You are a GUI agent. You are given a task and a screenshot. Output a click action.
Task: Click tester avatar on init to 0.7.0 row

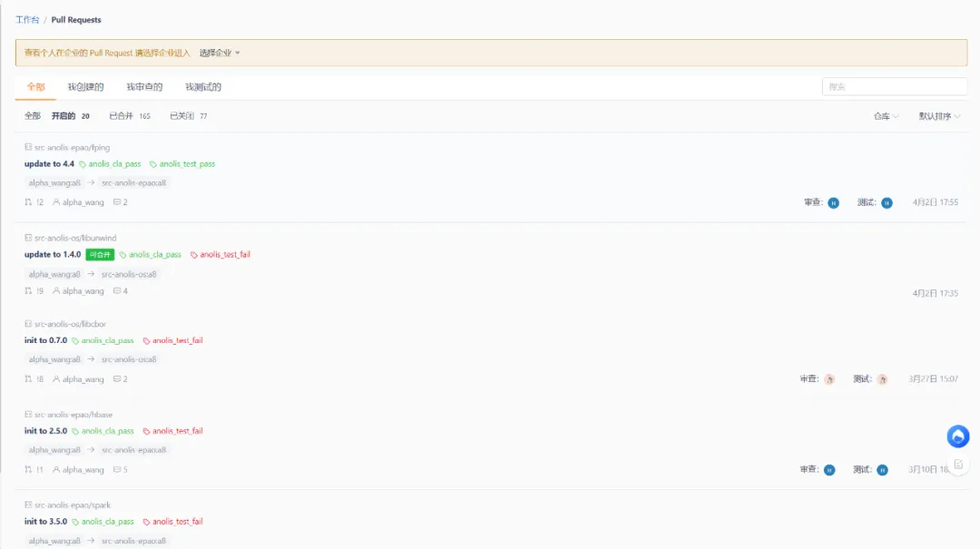(x=882, y=379)
